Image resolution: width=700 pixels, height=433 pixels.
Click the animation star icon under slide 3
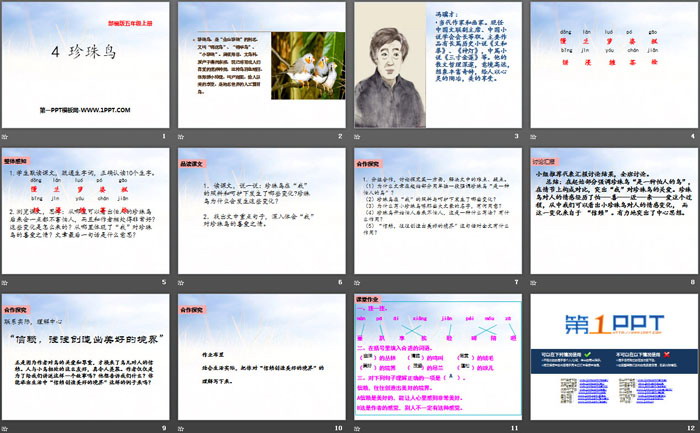[357, 137]
